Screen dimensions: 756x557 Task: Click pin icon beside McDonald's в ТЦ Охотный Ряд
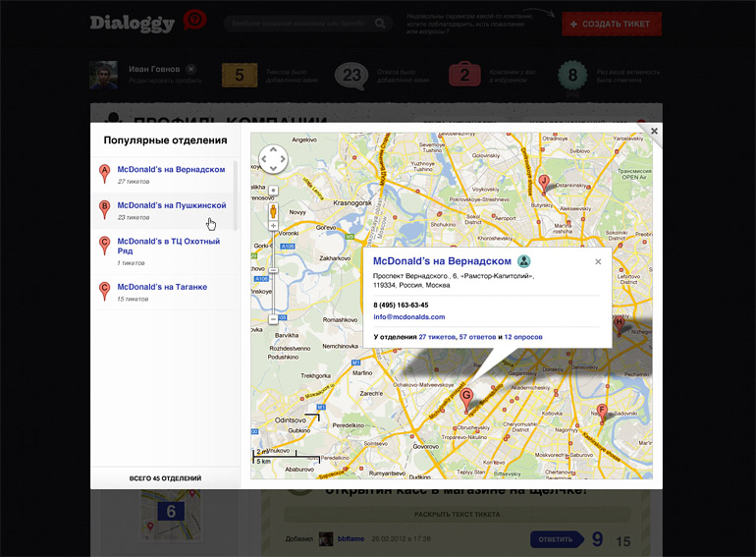[104, 246]
